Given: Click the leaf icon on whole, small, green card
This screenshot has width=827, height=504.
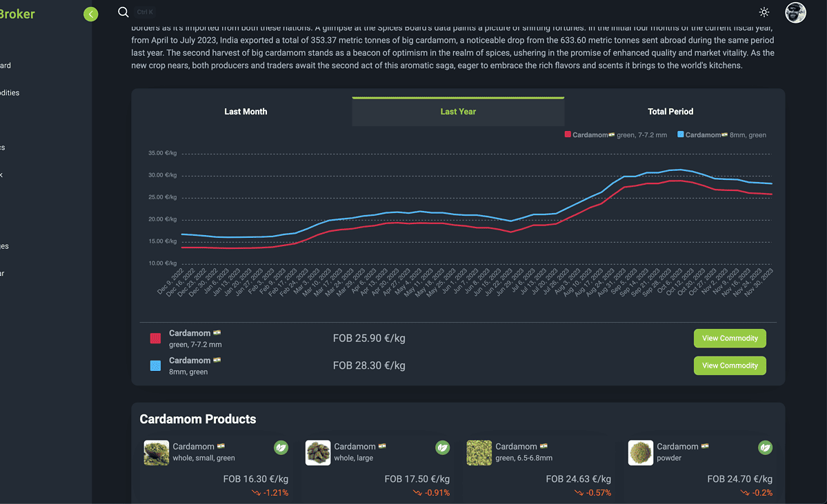Looking at the screenshot, I should [x=281, y=448].
